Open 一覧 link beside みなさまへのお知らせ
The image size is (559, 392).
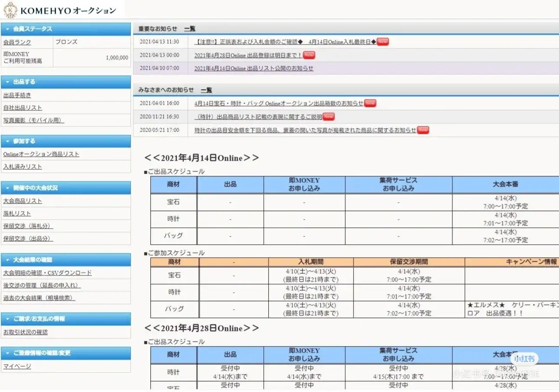point(206,90)
